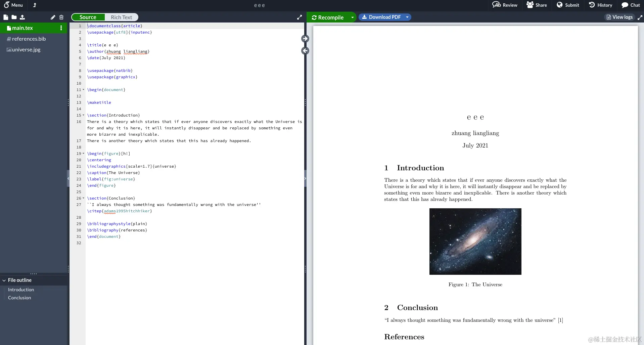Click the go to PDF location arrow
This screenshot has height=345, width=644.
click(305, 39)
